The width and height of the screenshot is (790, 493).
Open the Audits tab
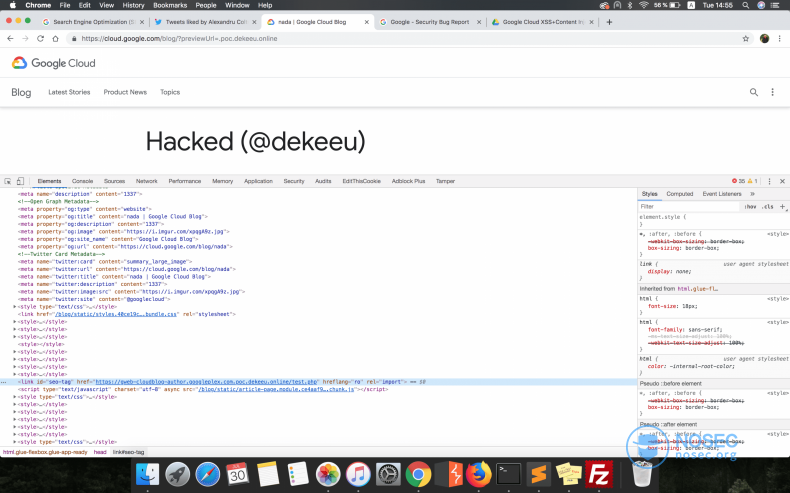(x=323, y=181)
